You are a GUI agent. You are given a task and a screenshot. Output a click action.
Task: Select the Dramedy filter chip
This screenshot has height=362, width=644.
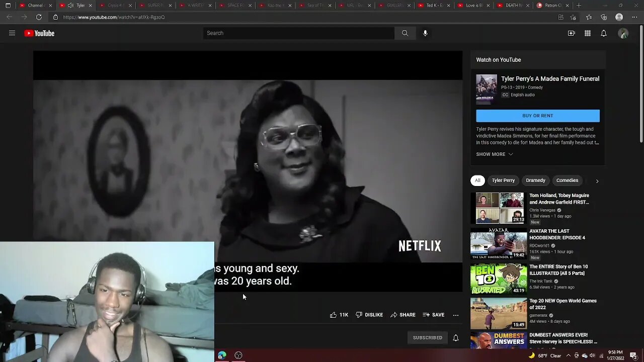pos(535,180)
